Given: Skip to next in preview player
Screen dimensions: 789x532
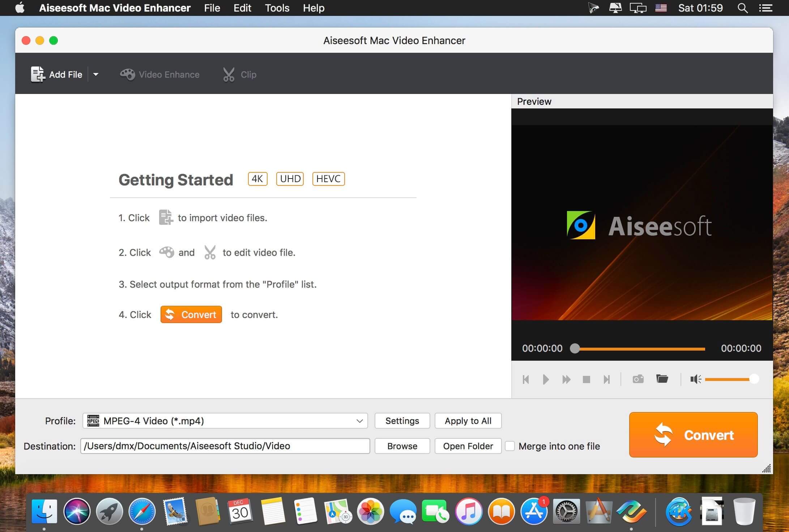Looking at the screenshot, I should pyautogui.click(x=607, y=379).
